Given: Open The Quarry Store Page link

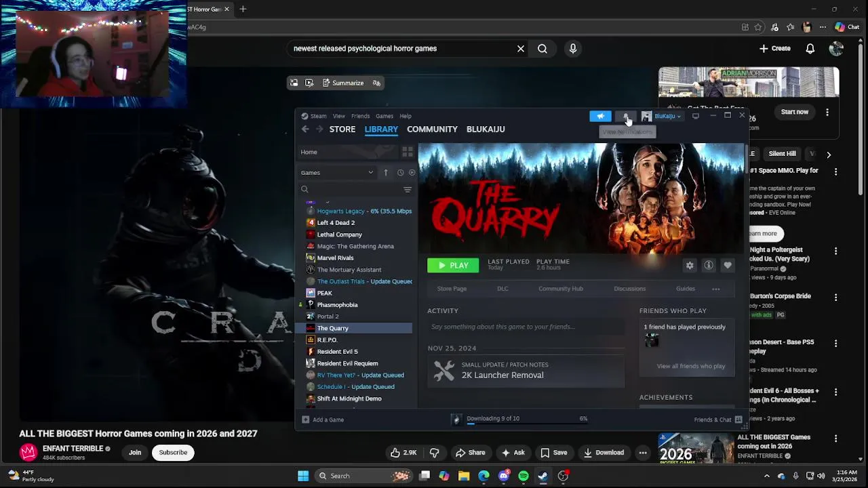Looking at the screenshot, I should click(x=452, y=289).
